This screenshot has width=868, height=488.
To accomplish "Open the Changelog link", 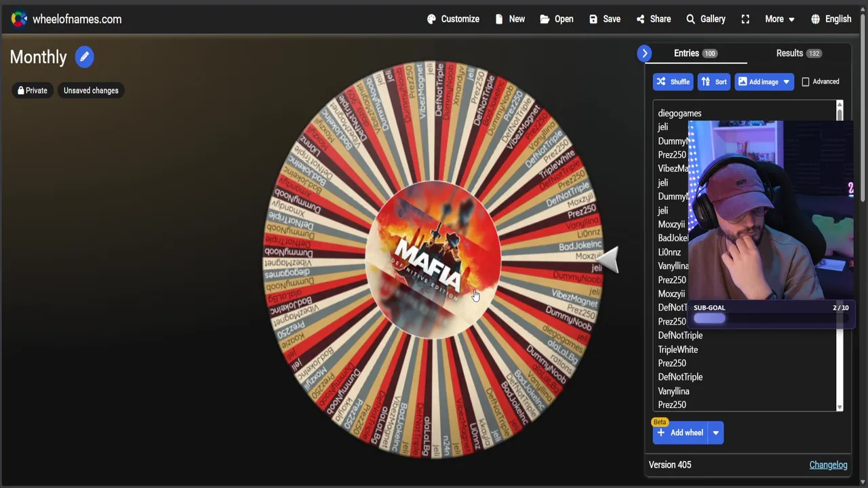I will [828, 464].
